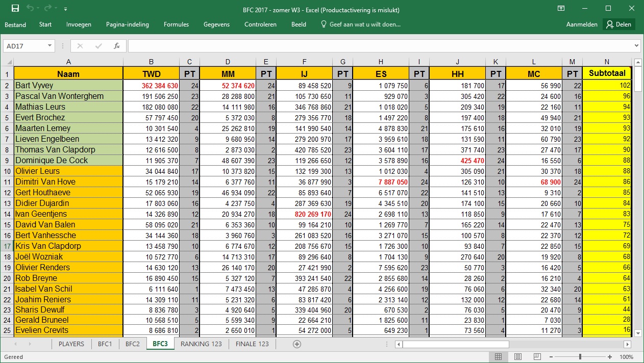Click the Save icon in title bar
Image resolution: width=644 pixels, height=363 pixels.
coord(15,9)
